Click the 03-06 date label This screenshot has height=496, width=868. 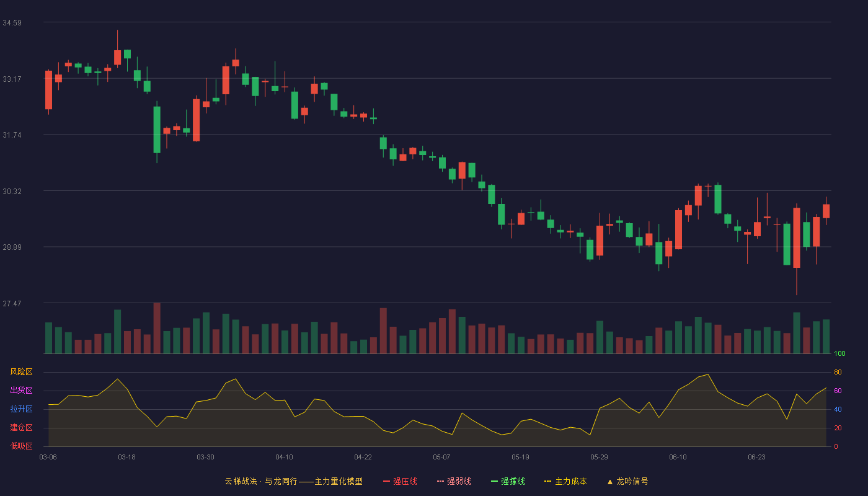point(48,457)
